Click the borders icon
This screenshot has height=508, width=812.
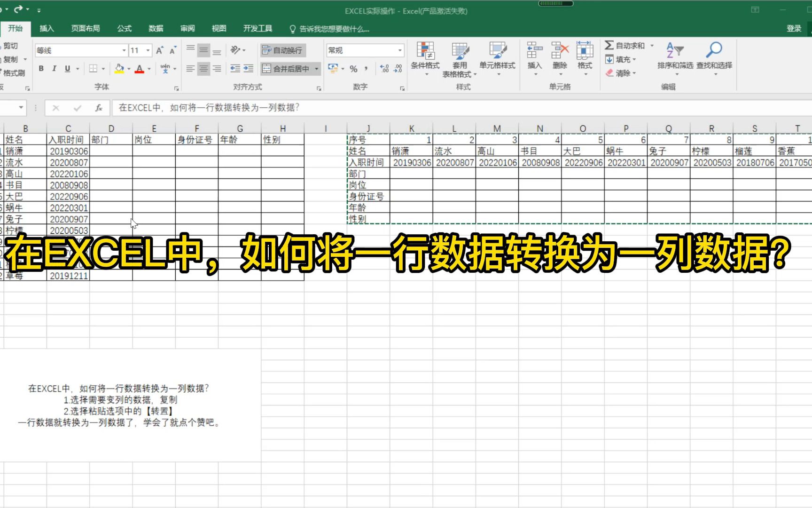pyautogui.click(x=94, y=69)
